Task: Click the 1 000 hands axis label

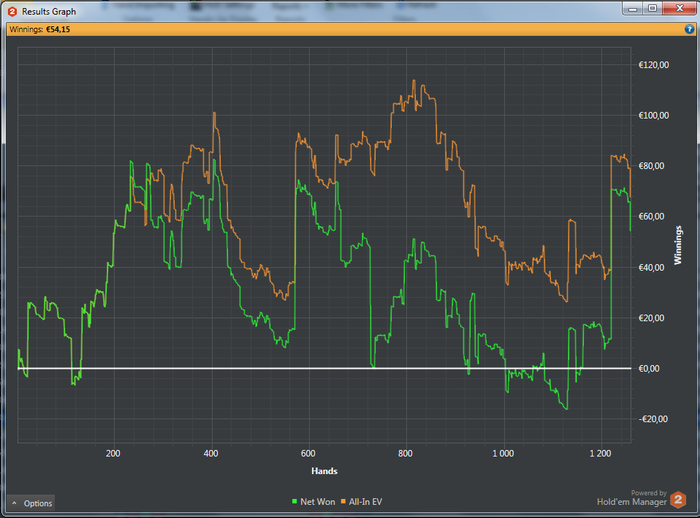Action: click(503, 454)
